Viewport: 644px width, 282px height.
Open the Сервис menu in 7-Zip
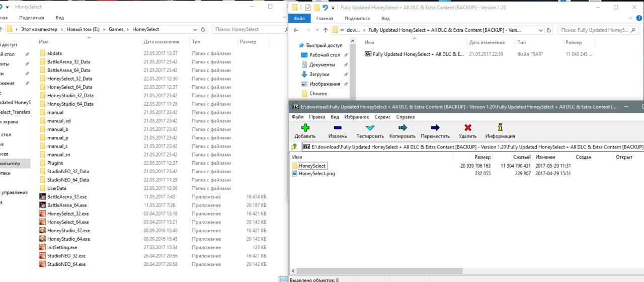pyautogui.click(x=382, y=117)
